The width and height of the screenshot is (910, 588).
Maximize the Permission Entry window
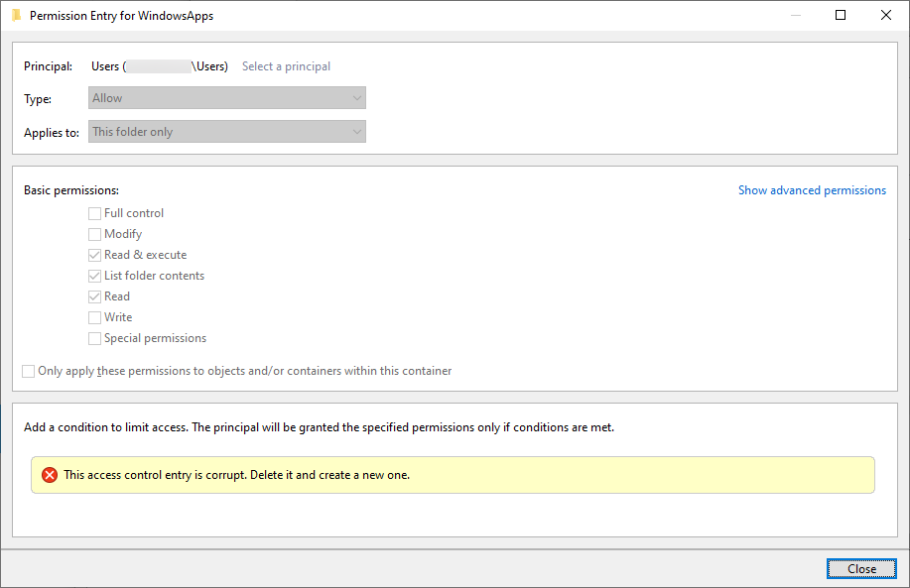pos(841,15)
